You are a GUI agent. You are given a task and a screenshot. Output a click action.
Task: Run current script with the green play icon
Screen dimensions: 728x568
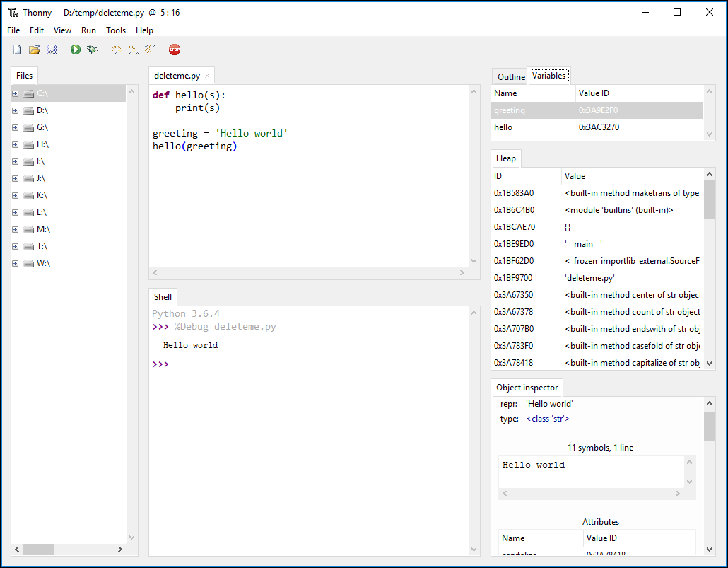(x=75, y=50)
